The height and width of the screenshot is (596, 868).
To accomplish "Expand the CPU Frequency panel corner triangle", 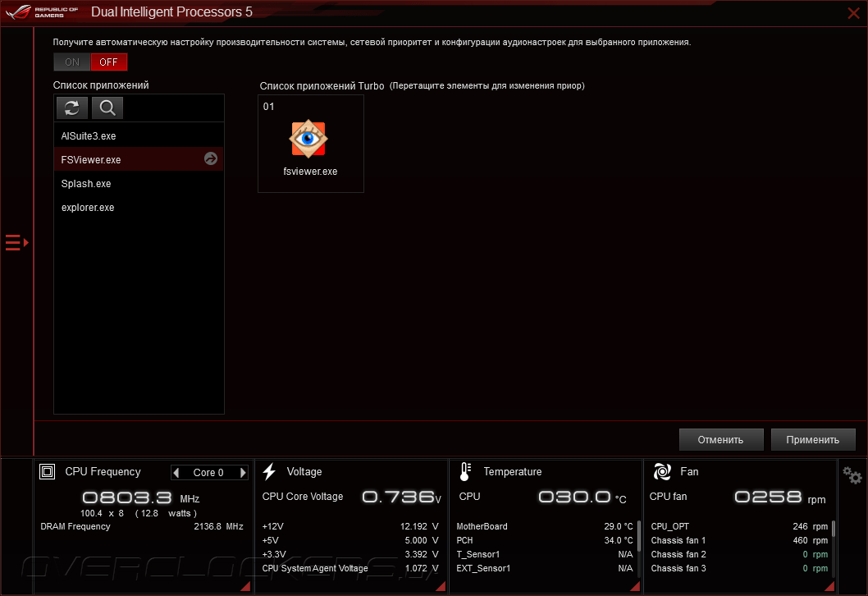I will (x=246, y=587).
